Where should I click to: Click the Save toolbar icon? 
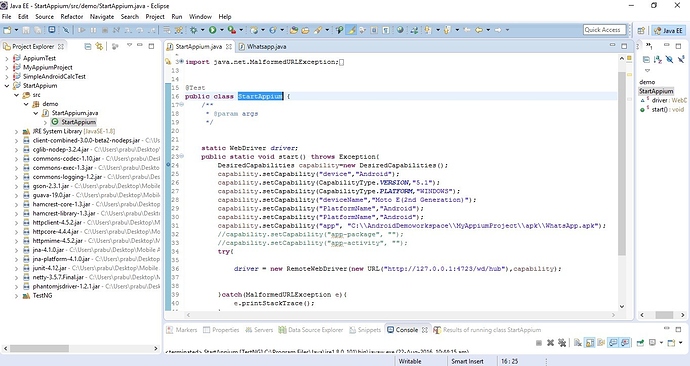(26, 30)
